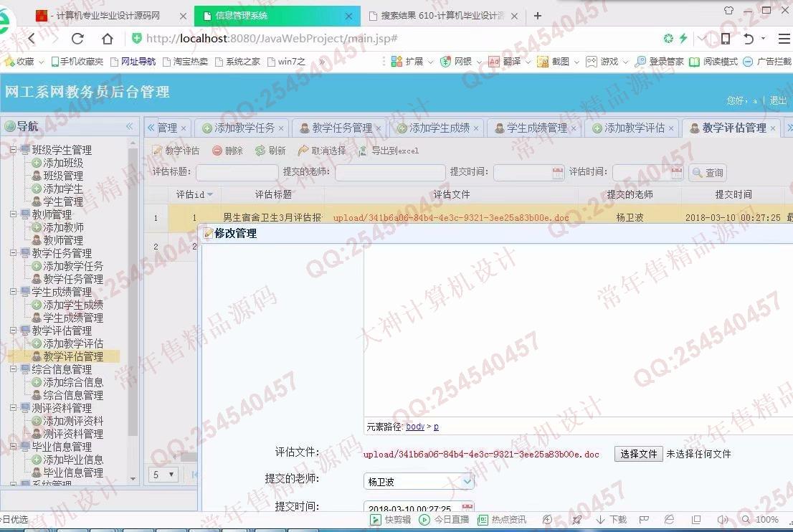Open 扩展 extensions icon in bookmarks bar
Image resolution: width=793 pixels, height=532 pixels.
click(397, 62)
